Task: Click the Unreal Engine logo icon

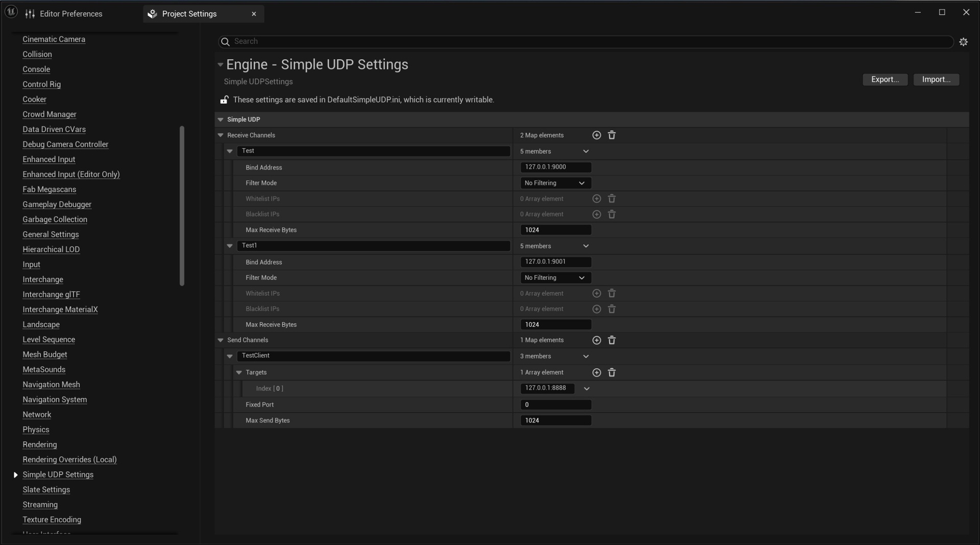Action: [11, 12]
